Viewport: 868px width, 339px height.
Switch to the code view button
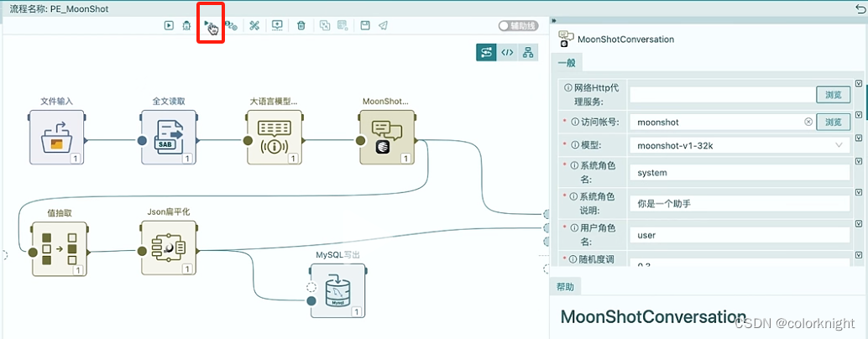point(507,53)
